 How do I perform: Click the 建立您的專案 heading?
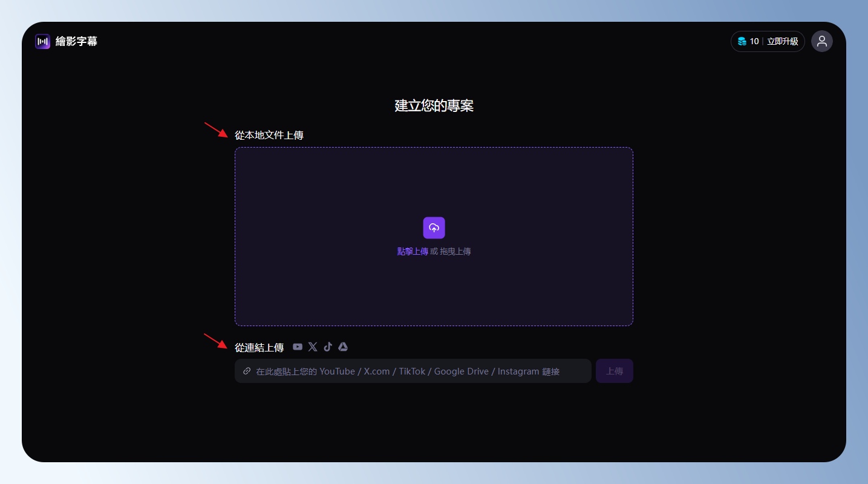click(434, 106)
